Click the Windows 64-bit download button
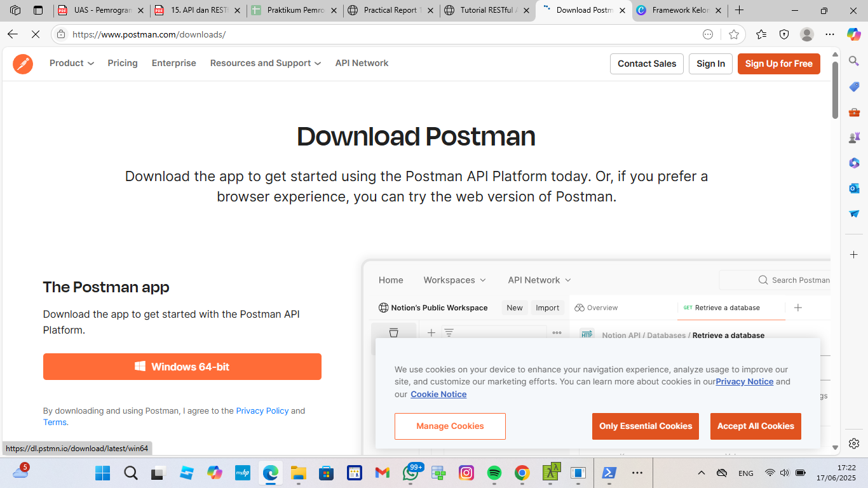This screenshot has width=868, height=488. pyautogui.click(x=182, y=367)
